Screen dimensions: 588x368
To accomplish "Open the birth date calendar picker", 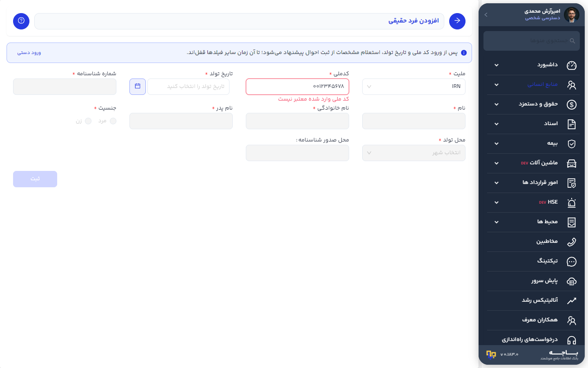I will pyautogui.click(x=138, y=87).
